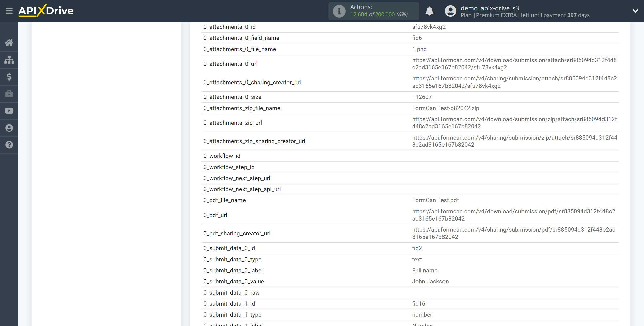Select value fid6
The height and width of the screenshot is (326, 644).
417,38
